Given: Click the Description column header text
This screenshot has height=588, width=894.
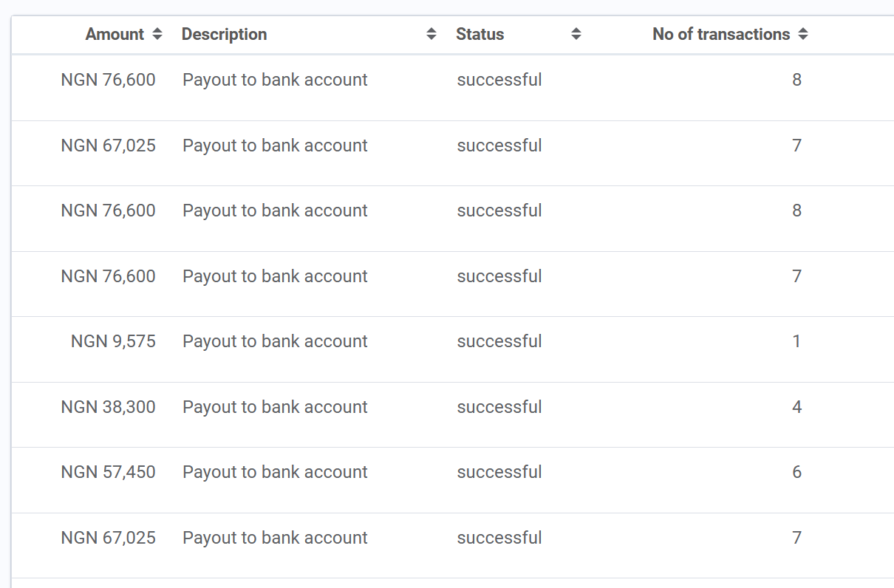Looking at the screenshot, I should tap(224, 34).
